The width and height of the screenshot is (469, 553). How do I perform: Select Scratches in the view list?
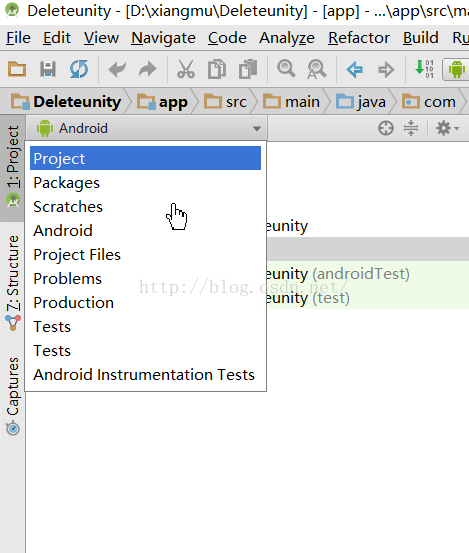point(145,207)
